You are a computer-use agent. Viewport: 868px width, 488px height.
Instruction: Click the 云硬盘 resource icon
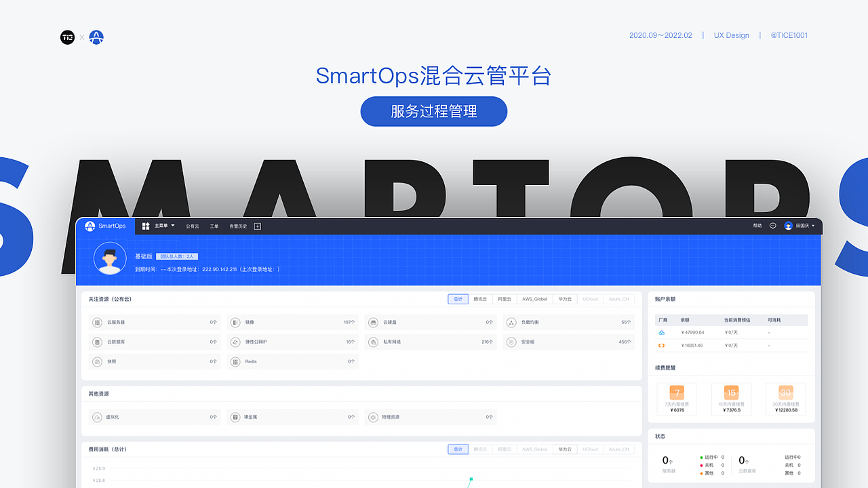pyautogui.click(x=374, y=323)
